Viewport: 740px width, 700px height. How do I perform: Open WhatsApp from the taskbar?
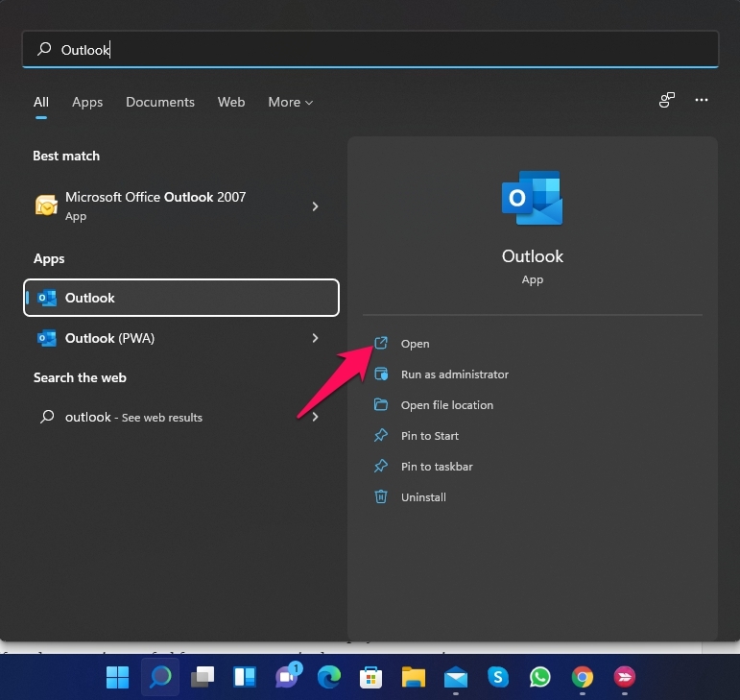(540, 677)
